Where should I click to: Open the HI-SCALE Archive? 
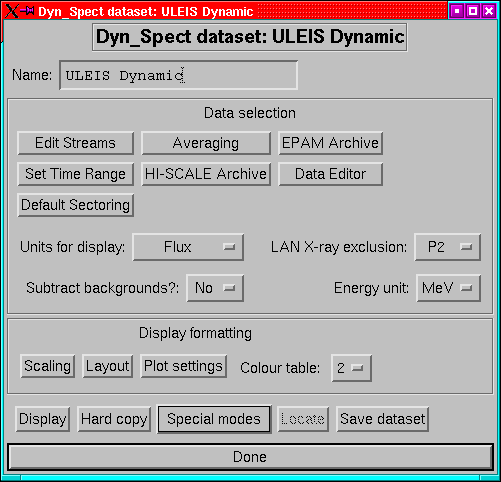(206, 174)
